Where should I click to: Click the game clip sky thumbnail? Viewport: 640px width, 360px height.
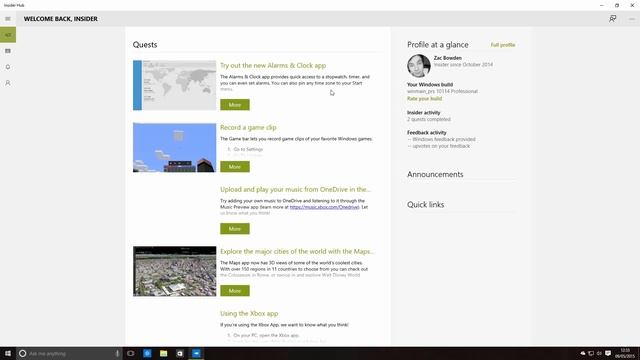click(x=174, y=148)
